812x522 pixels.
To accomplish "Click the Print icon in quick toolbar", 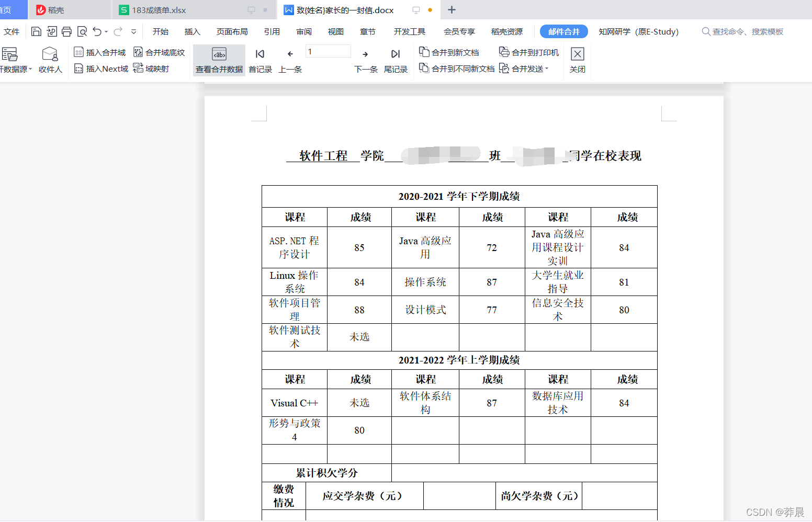I will point(66,31).
